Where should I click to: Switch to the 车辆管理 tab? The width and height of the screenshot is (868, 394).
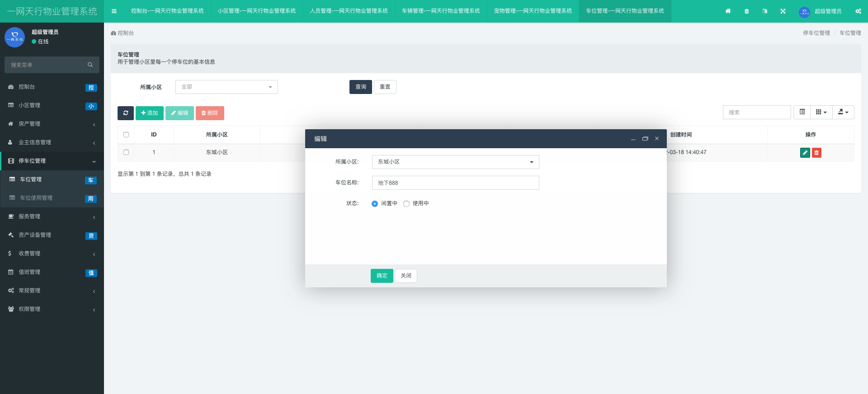click(x=441, y=11)
